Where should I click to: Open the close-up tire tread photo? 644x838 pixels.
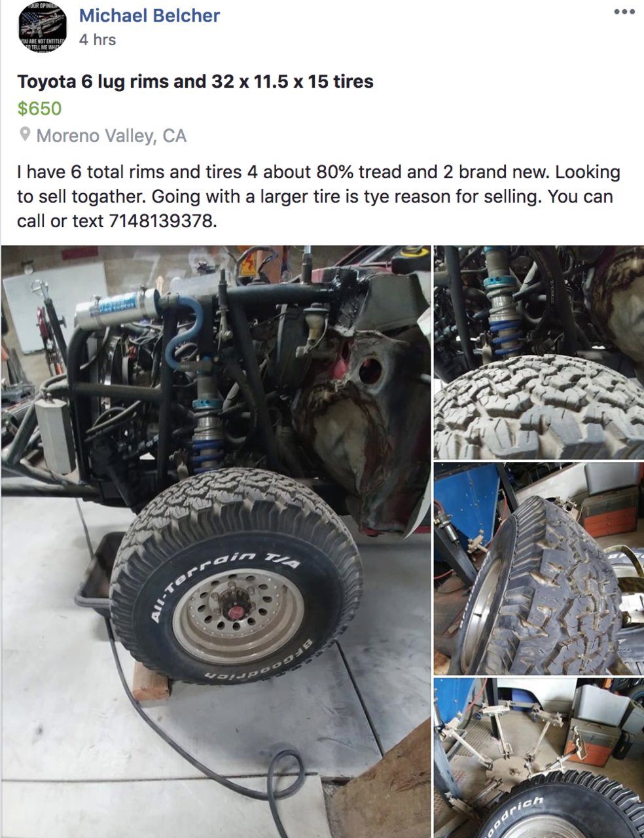point(539,352)
